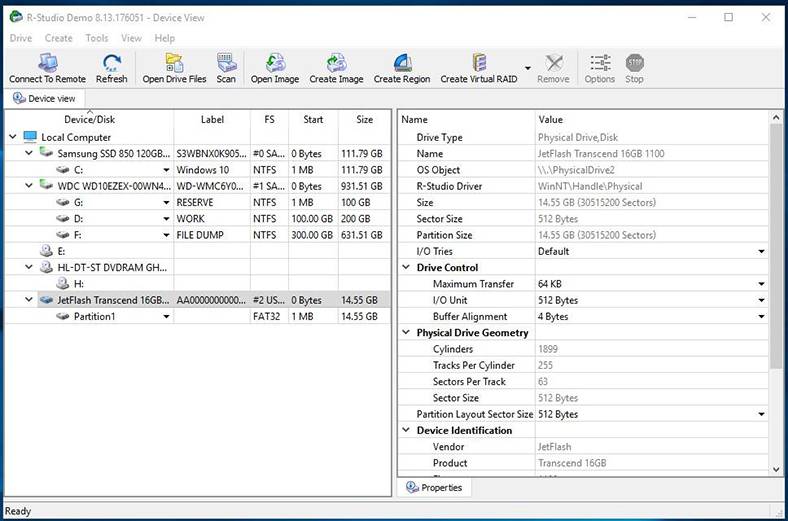The width and height of the screenshot is (788, 521).
Task: Click the Stop toolbar icon
Action: pyautogui.click(x=634, y=63)
